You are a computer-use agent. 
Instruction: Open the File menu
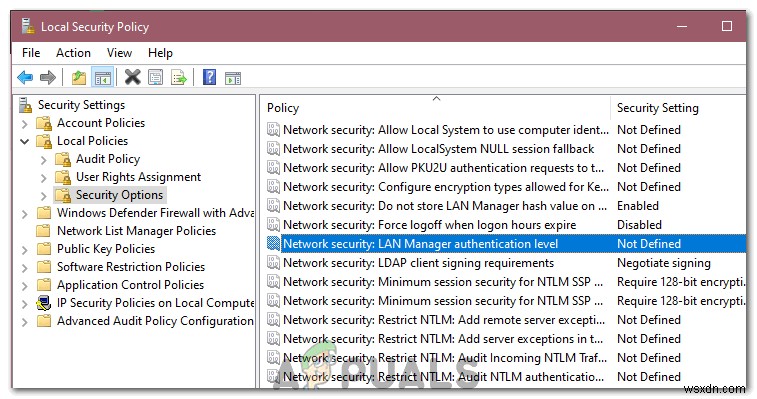tap(31, 53)
